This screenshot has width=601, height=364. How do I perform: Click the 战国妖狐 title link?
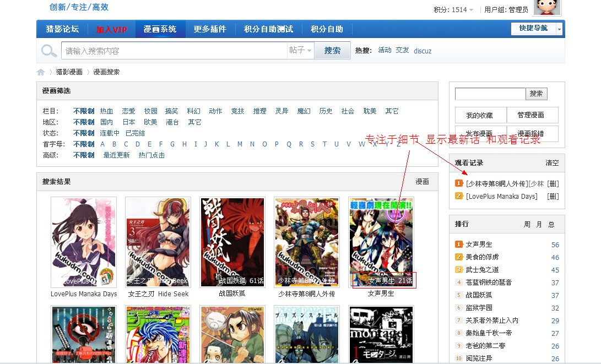click(x=232, y=294)
